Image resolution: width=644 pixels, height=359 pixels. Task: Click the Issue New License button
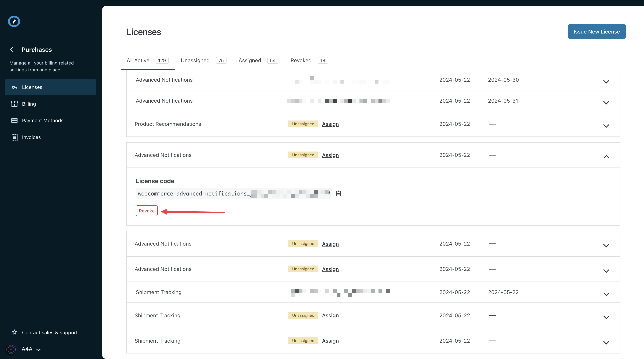tap(596, 32)
